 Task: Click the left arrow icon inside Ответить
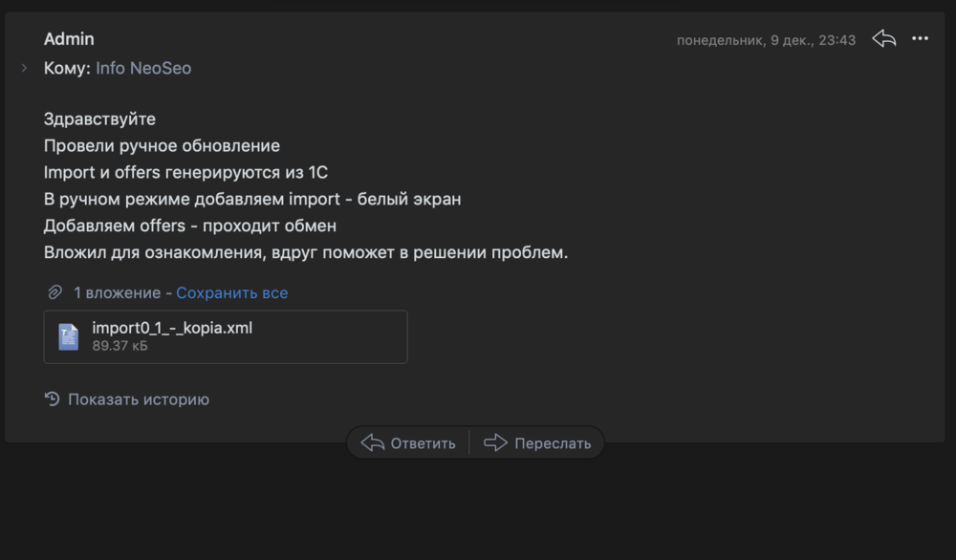[373, 443]
